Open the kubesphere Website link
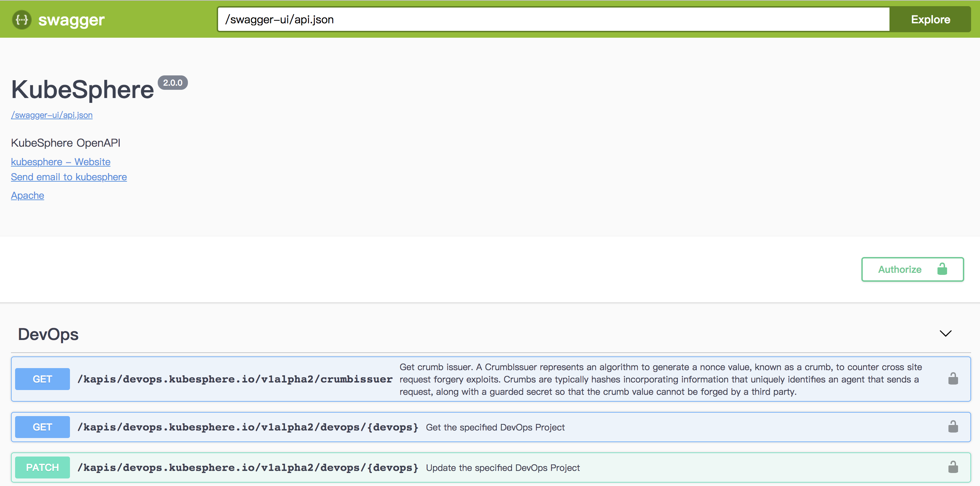This screenshot has width=980, height=486. click(x=61, y=161)
